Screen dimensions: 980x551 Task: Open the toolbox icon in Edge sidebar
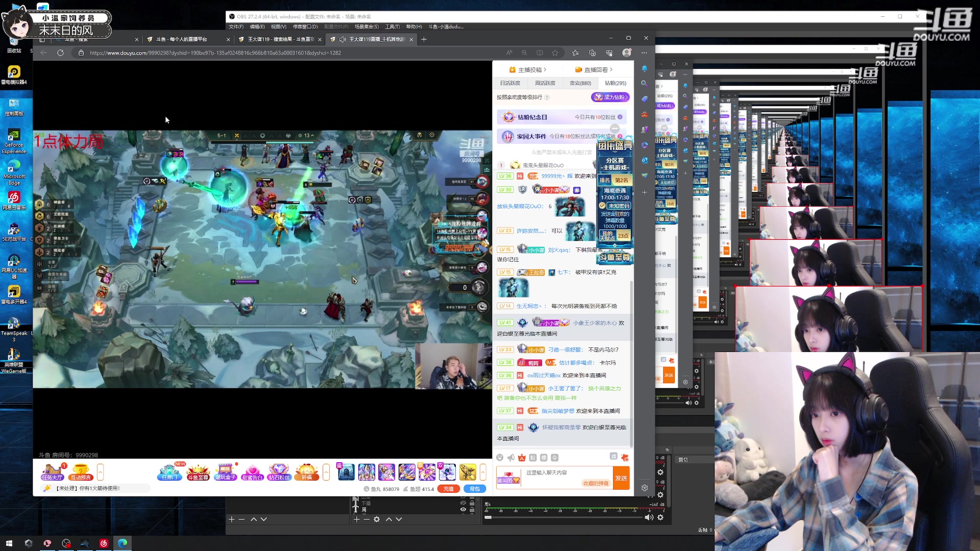(645, 114)
